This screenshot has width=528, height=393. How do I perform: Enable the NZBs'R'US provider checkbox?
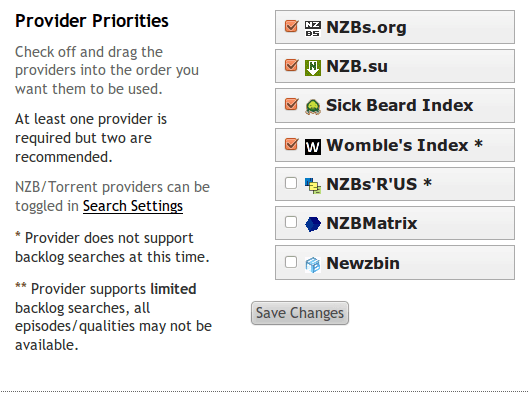(x=291, y=183)
